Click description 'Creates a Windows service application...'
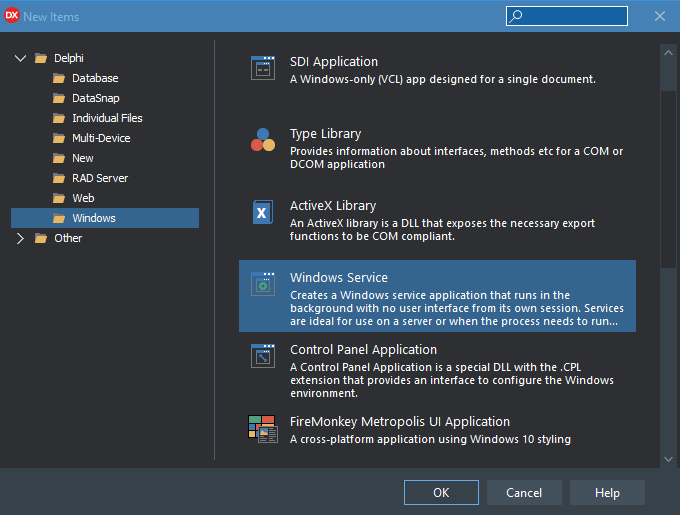This screenshot has width=680, height=515. pos(457,308)
